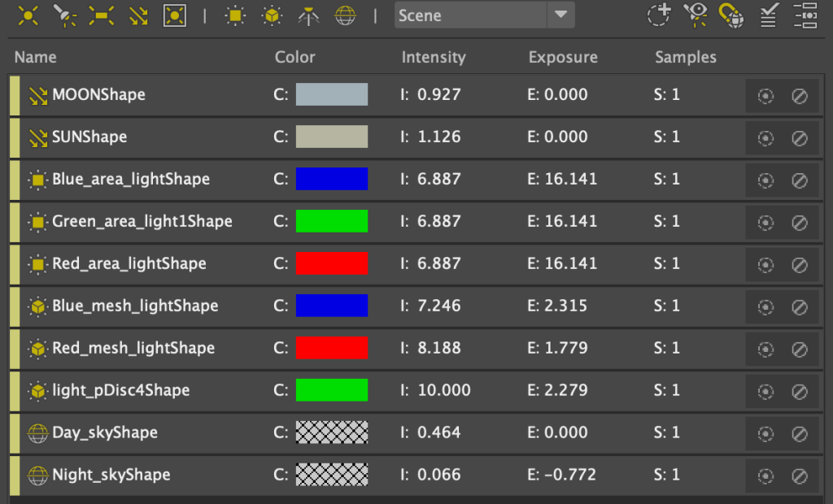Select the light_pDisc4Shape light
Screen dimensions: 833x504
(120, 390)
